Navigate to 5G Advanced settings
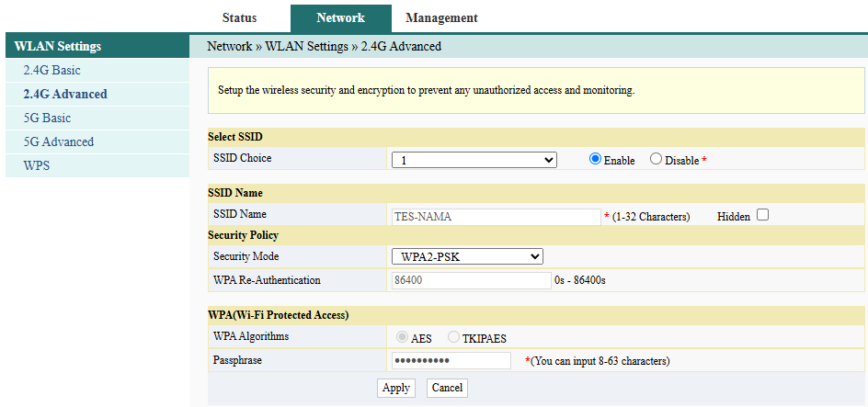The height and width of the screenshot is (407, 868). click(x=59, y=142)
